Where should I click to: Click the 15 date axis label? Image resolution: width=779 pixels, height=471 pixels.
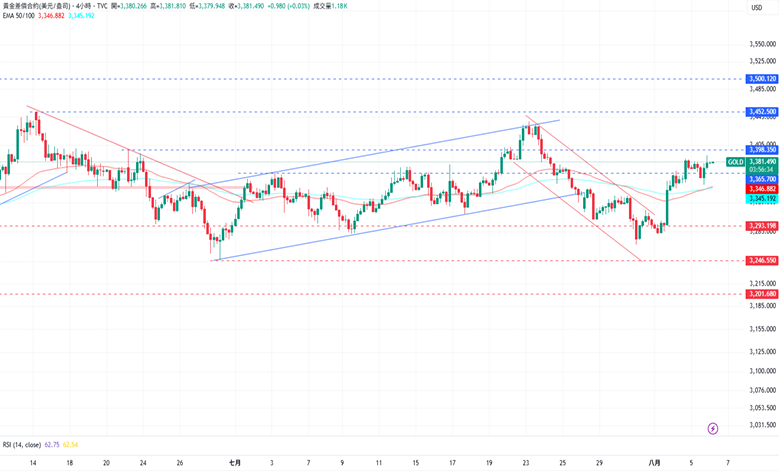pos(415,463)
